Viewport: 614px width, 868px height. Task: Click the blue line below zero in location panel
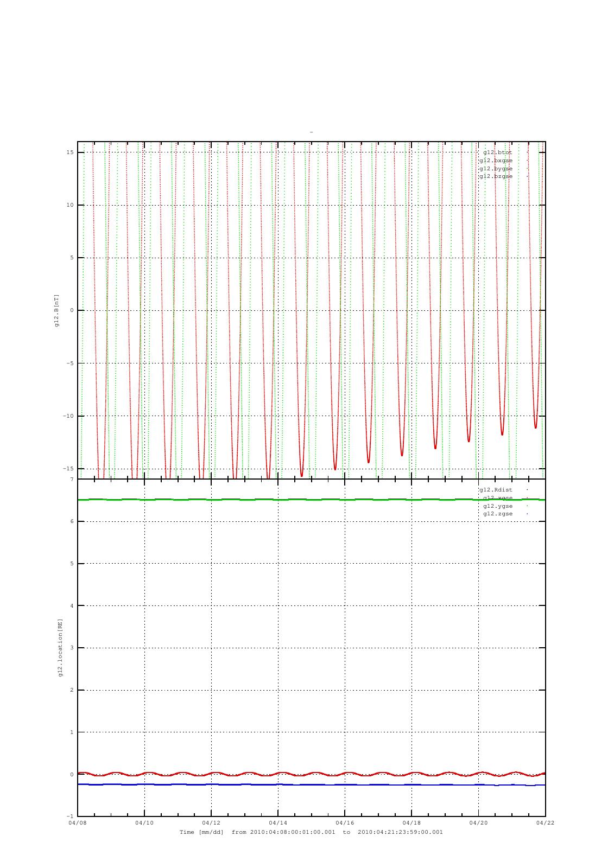[x=311, y=784]
